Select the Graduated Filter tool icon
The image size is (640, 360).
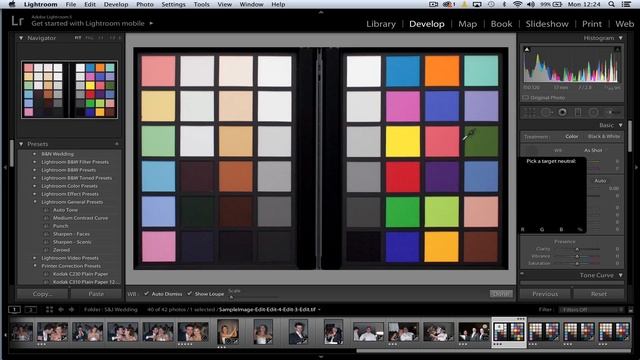click(578, 112)
